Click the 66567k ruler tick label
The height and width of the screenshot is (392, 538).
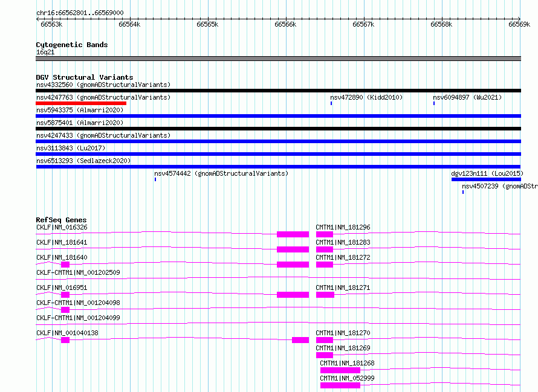point(363,24)
